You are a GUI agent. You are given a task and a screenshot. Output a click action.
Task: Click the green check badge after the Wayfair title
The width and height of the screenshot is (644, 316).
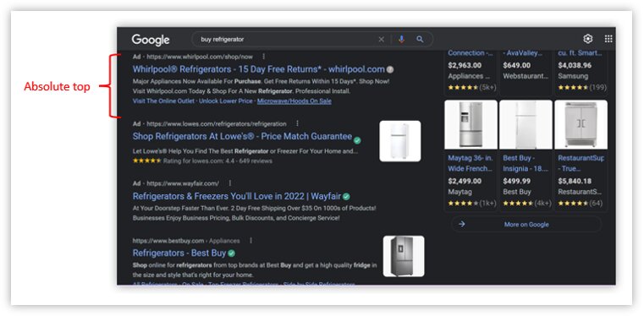click(347, 196)
